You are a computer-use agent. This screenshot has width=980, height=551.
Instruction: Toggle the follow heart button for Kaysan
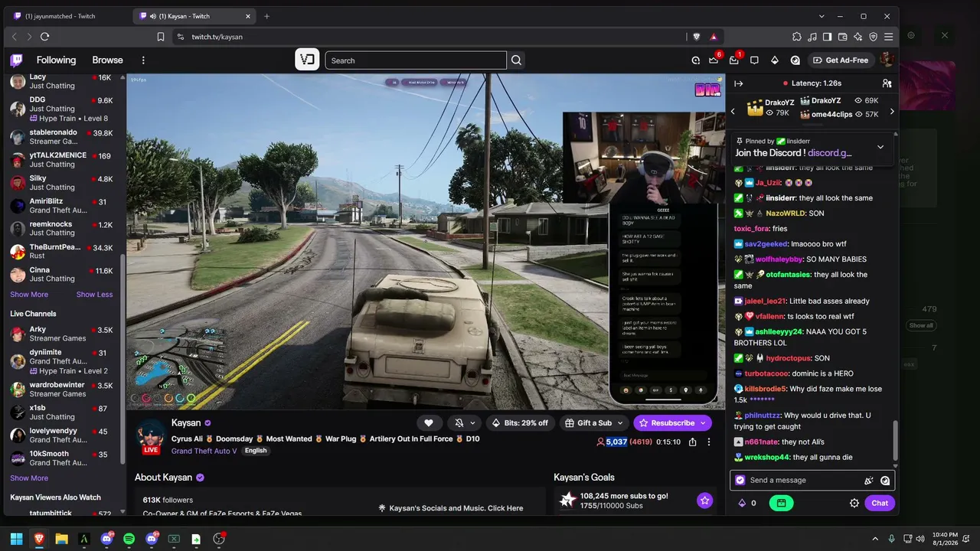coord(429,423)
